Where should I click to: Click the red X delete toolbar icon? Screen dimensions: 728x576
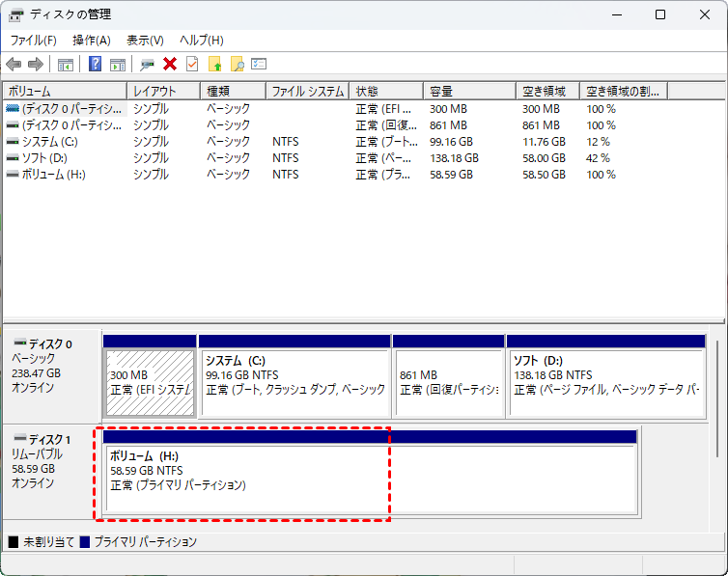(170, 64)
